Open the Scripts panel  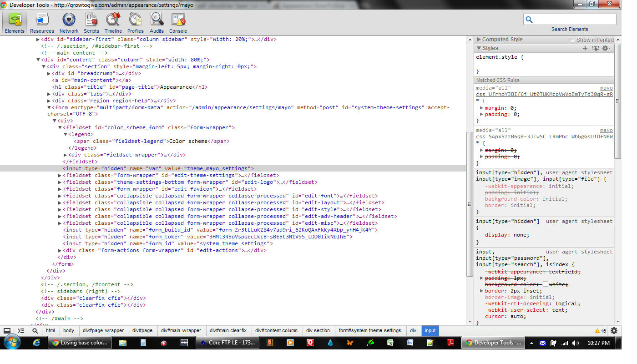click(91, 23)
